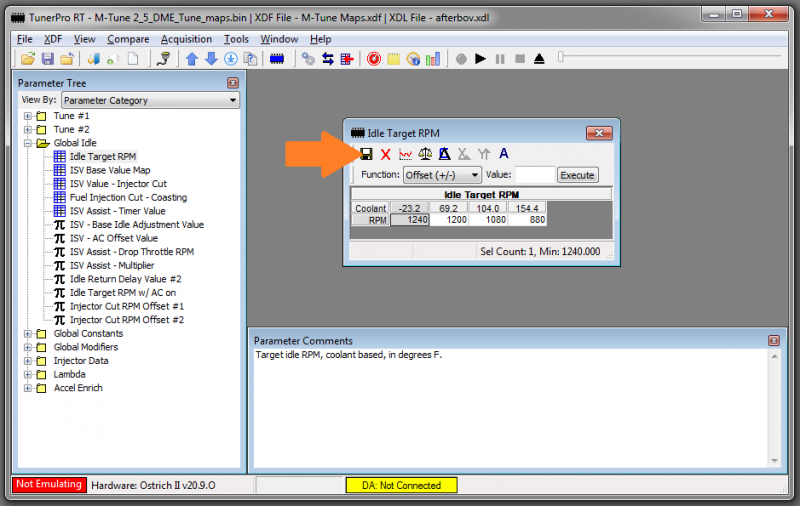Open the Tools menu

(x=236, y=39)
